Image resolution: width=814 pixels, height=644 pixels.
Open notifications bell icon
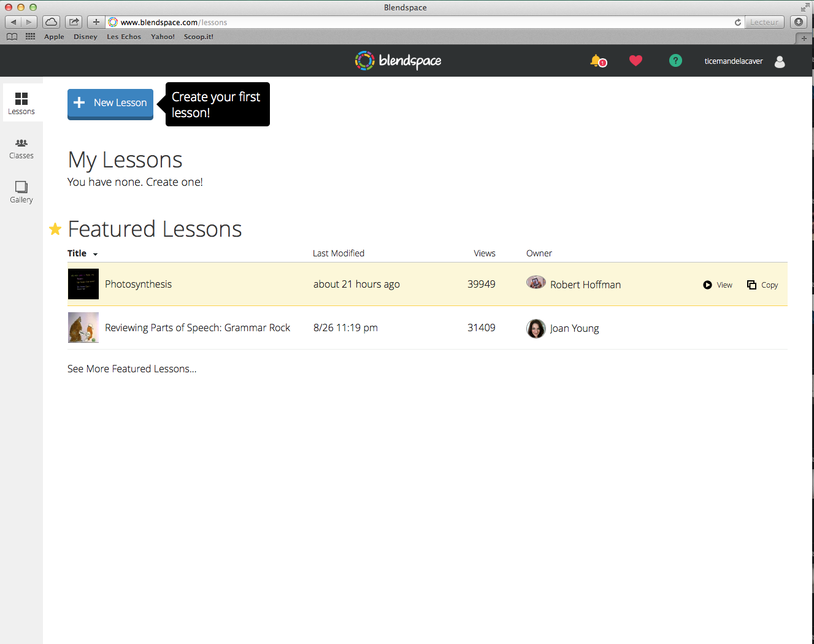[597, 61]
